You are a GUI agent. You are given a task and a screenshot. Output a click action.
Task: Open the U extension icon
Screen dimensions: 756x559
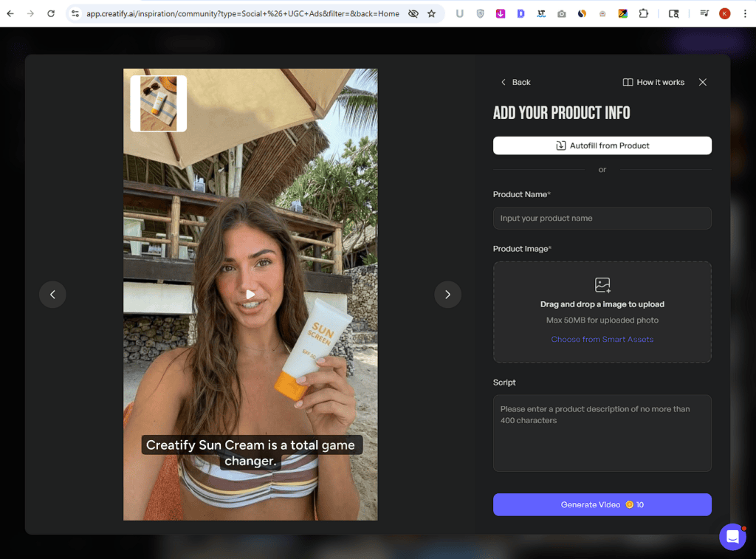pos(459,13)
